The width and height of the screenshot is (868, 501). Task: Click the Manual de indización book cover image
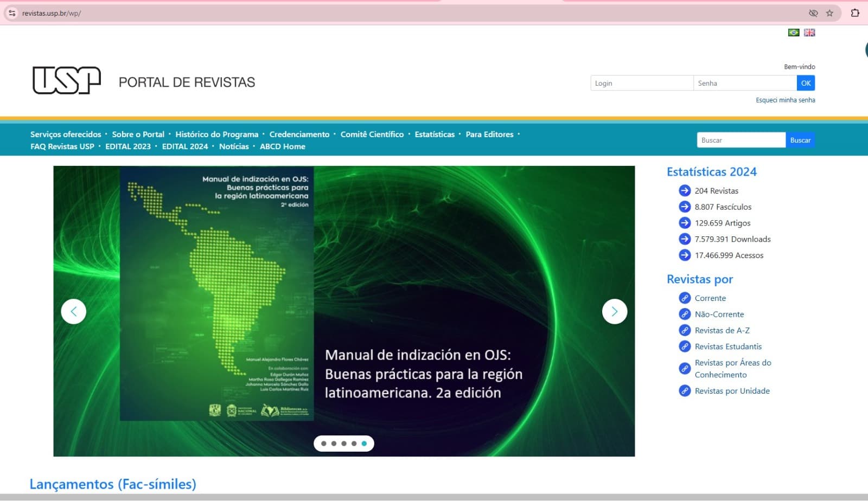[x=216, y=293]
